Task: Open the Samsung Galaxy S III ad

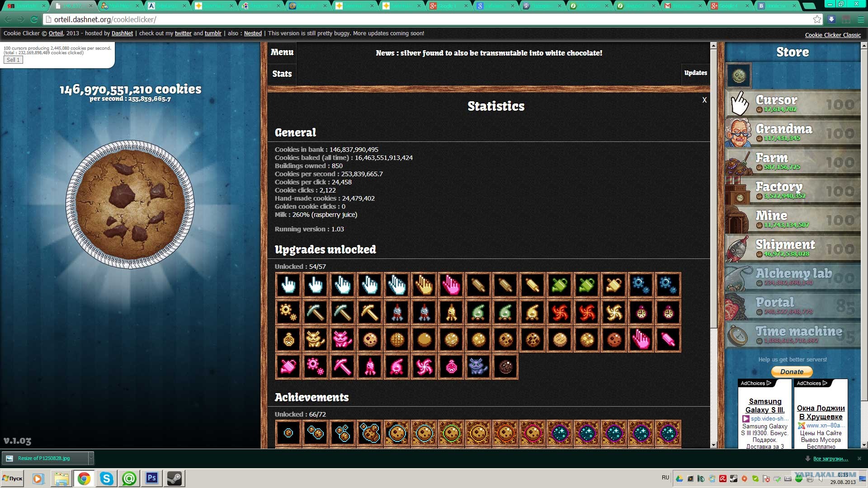Action: (765, 406)
